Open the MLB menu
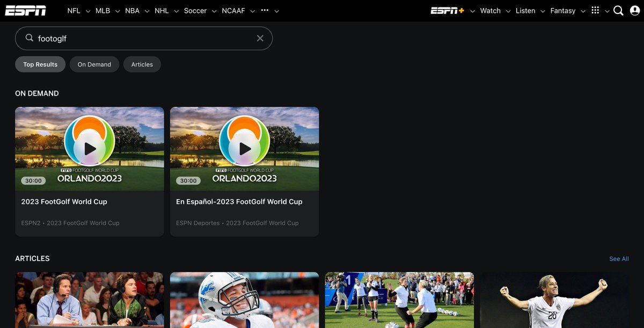The width and height of the screenshot is (644, 328). 103,11
